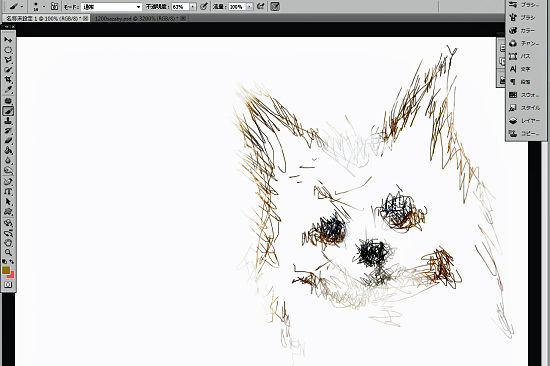Viewport: 550px width, 366px height.
Task: Select the 3D Camera Orbit tool
Action: tap(8, 233)
